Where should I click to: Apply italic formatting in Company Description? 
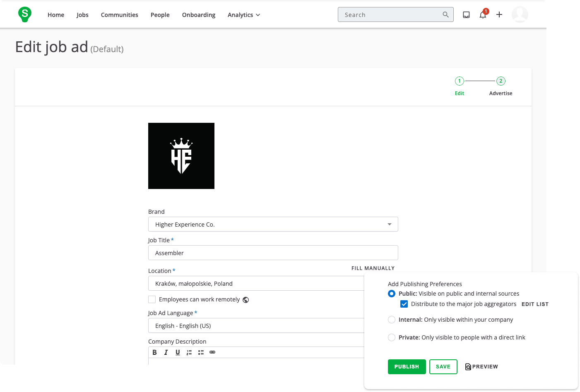coord(166,352)
